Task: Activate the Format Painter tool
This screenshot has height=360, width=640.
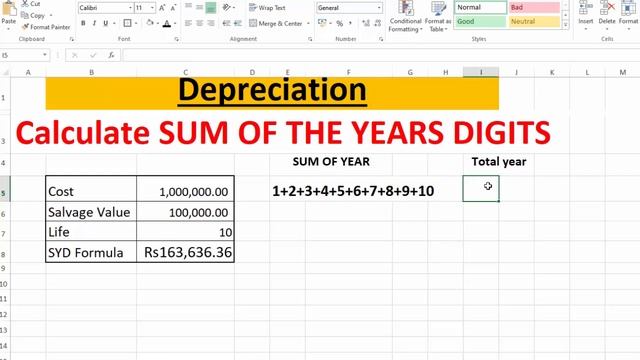Action: pyautogui.click(x=46, y=27)
